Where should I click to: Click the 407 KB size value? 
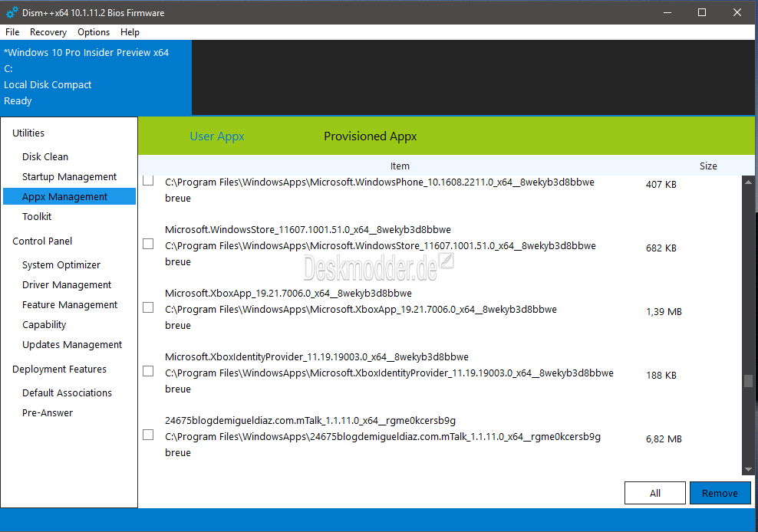tap(661, 184)
